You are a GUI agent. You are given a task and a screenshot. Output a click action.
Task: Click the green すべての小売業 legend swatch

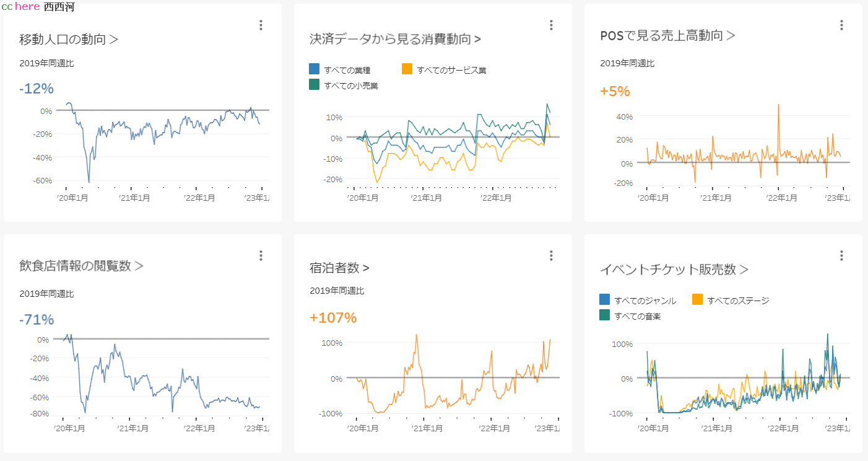pos(314,84)
